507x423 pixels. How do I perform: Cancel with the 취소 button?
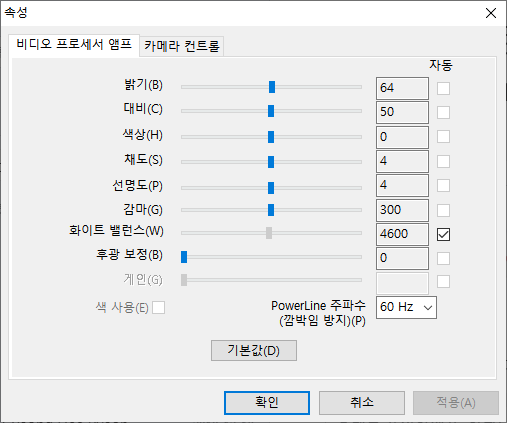362,403
